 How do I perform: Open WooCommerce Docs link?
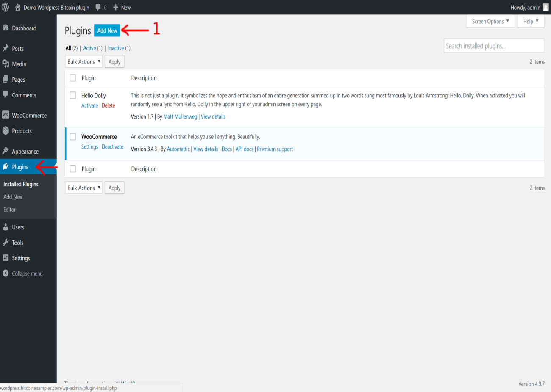pyautogui.click(x=227, y=149)
